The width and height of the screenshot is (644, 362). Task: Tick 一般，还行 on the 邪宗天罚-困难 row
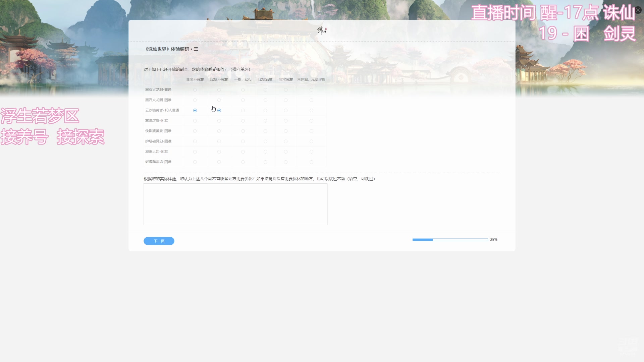point(243,152)
